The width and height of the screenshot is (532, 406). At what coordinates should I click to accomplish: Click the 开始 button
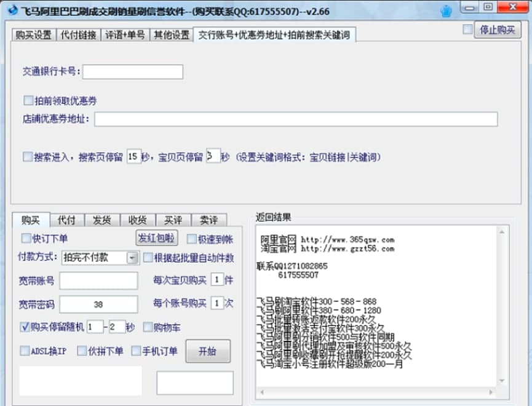click(x=208, y=351)
